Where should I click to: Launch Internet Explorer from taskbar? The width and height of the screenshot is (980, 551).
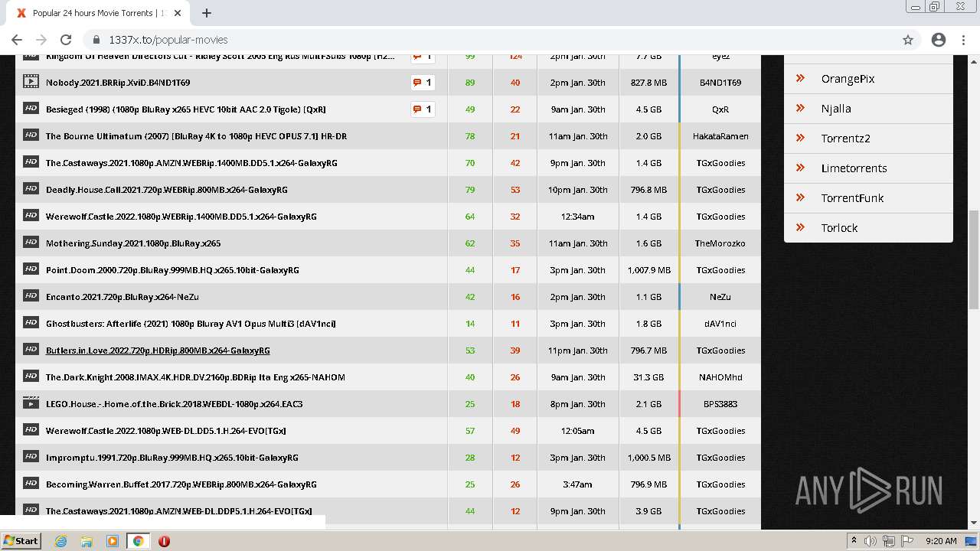(60, 541)
